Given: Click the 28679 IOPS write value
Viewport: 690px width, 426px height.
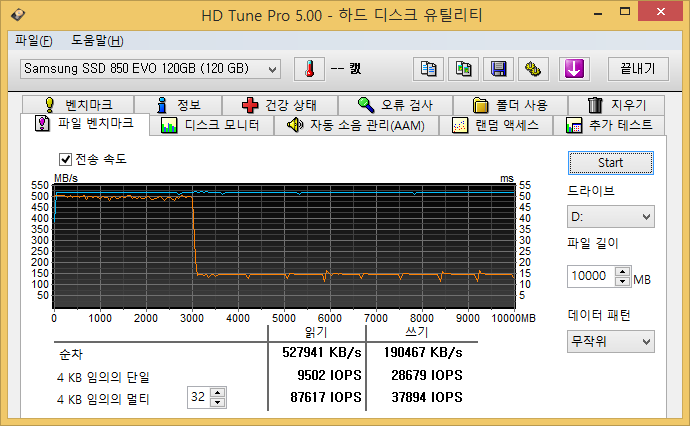Looking at the screenshot, I should (x=427, y=375).
